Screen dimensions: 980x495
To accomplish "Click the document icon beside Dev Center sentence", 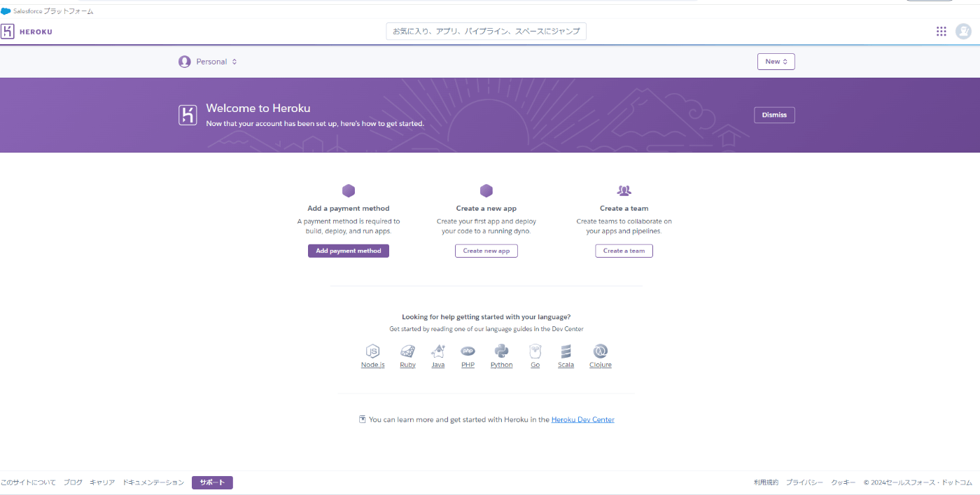I will (362, 419).
